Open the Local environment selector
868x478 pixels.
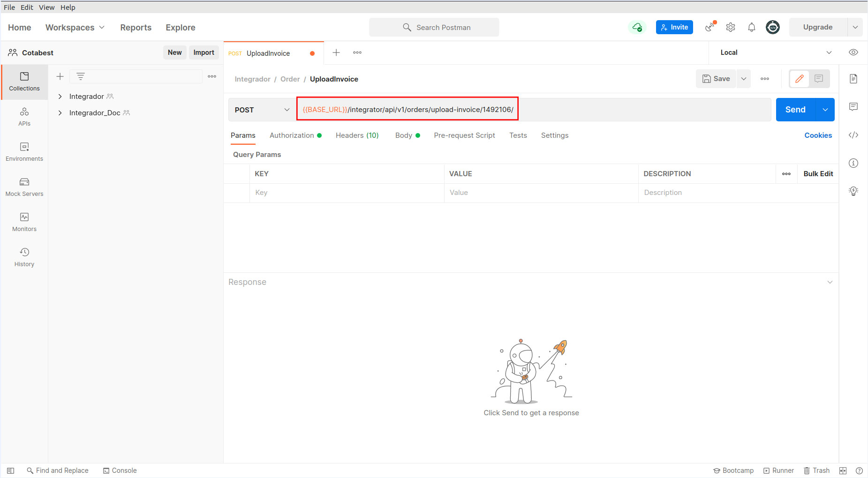point(776,52)
